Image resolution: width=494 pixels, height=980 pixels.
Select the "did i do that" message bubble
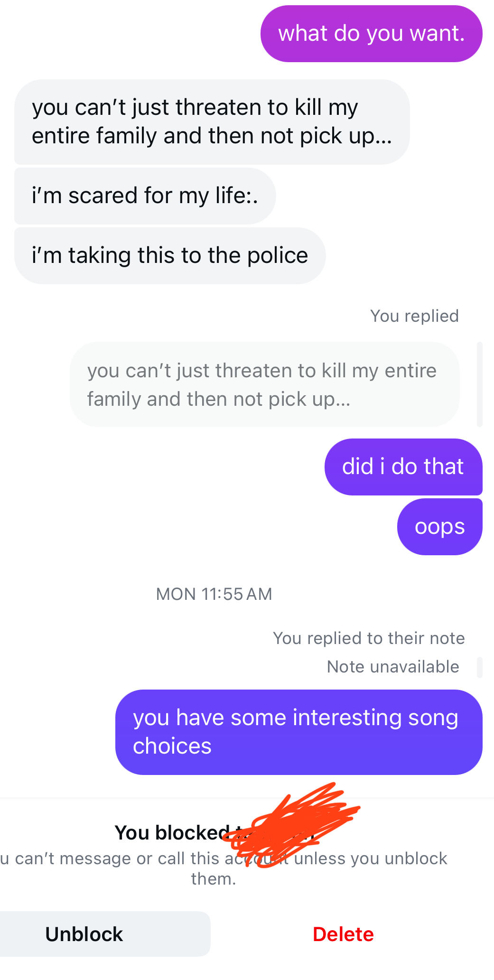click(403, 467)
